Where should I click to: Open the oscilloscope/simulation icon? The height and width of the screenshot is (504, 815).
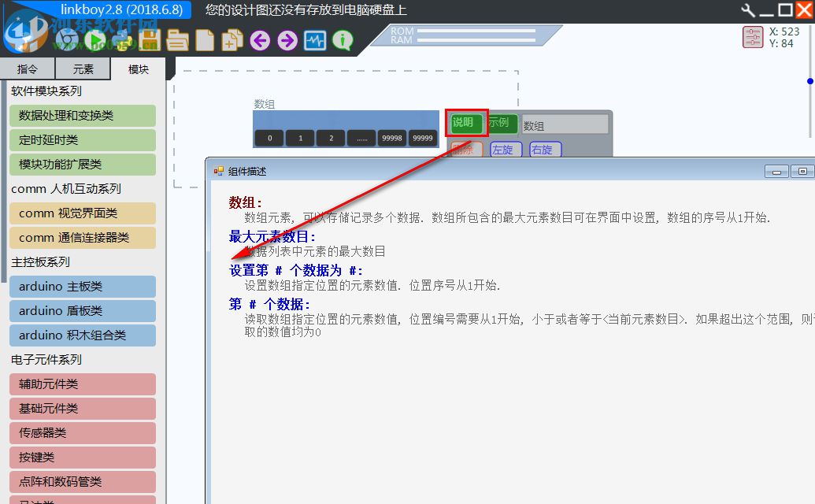(315, 39)
